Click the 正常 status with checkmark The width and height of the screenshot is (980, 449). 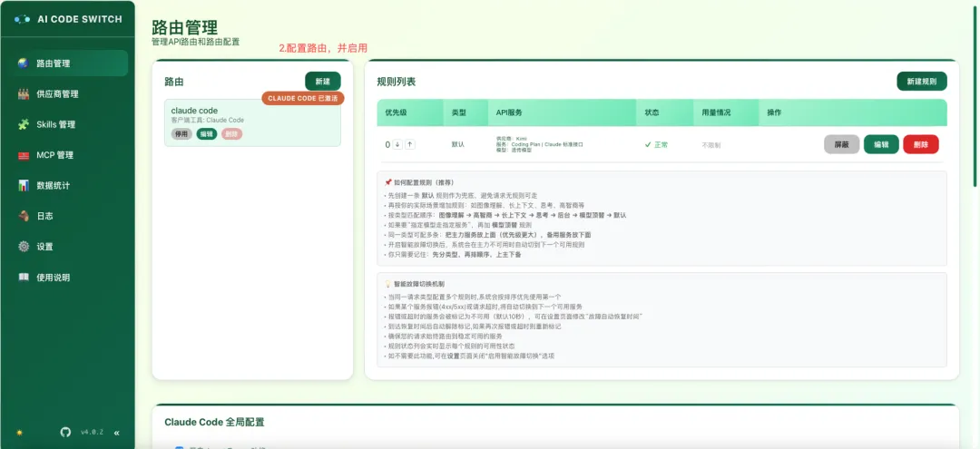[x=656, y=145]
